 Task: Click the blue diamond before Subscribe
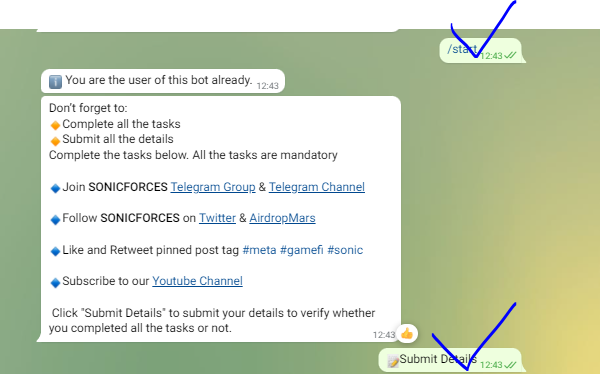click(x=55, y=283)
